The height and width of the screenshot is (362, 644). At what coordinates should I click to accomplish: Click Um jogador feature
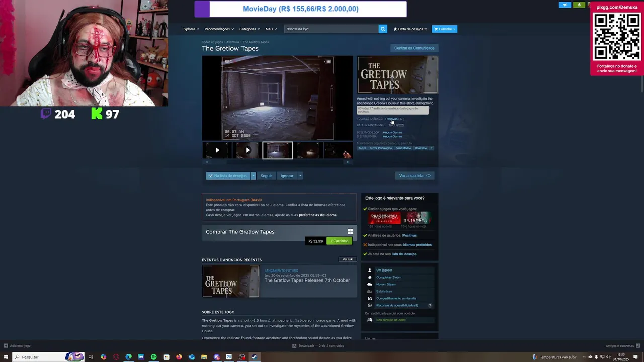click(x=399, y=270)
